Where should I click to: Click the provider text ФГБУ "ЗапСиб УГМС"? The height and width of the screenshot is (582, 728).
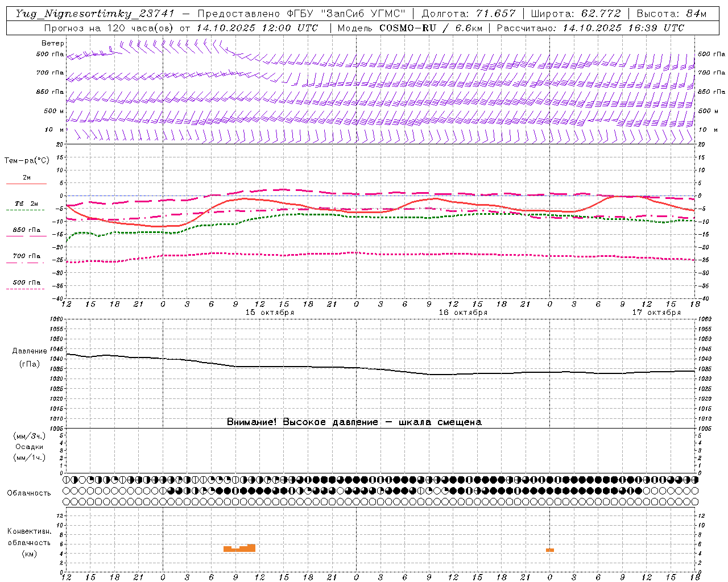(346, 14)
